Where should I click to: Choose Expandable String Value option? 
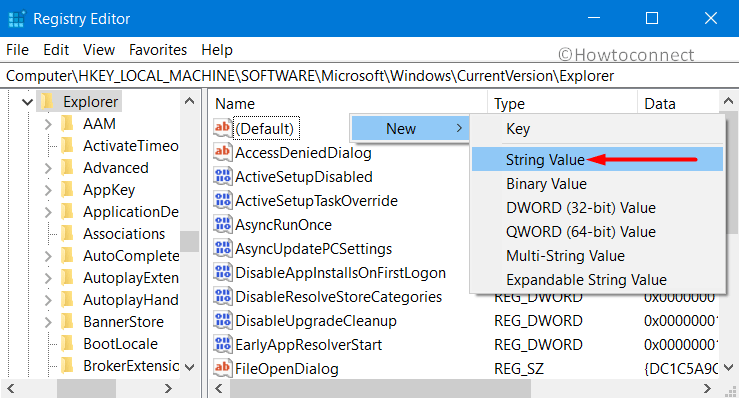tap(597, 280)
